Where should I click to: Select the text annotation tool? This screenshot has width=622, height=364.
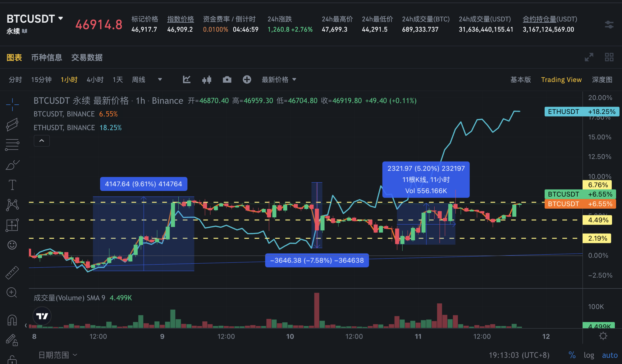point(12,185)
